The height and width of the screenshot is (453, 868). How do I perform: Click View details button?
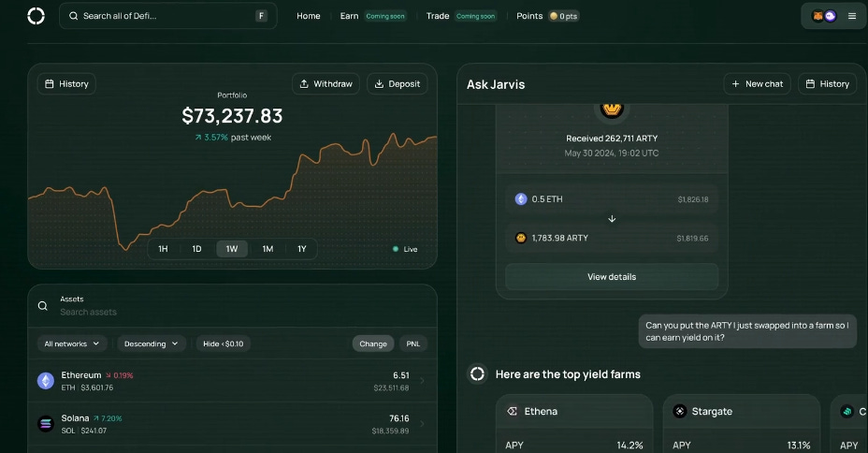612,276
